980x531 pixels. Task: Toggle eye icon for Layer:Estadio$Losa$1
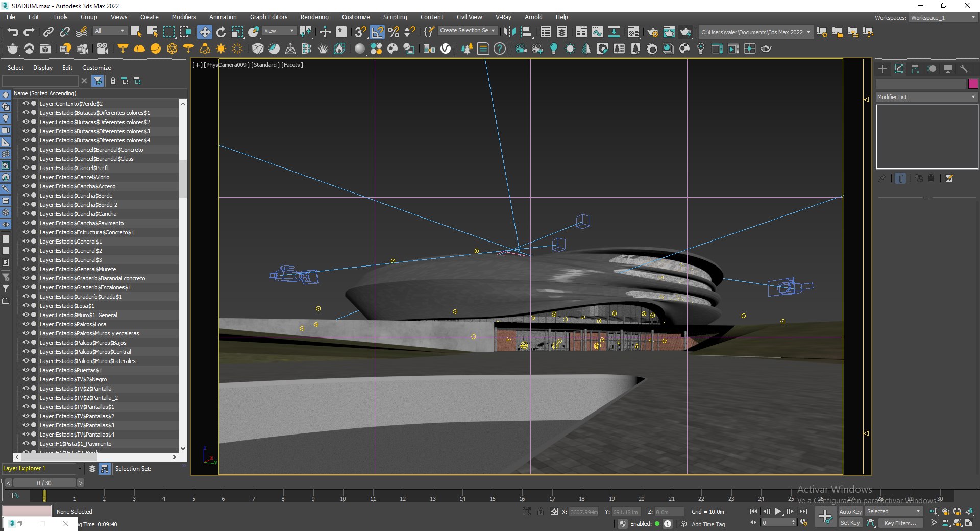point(26,306)
